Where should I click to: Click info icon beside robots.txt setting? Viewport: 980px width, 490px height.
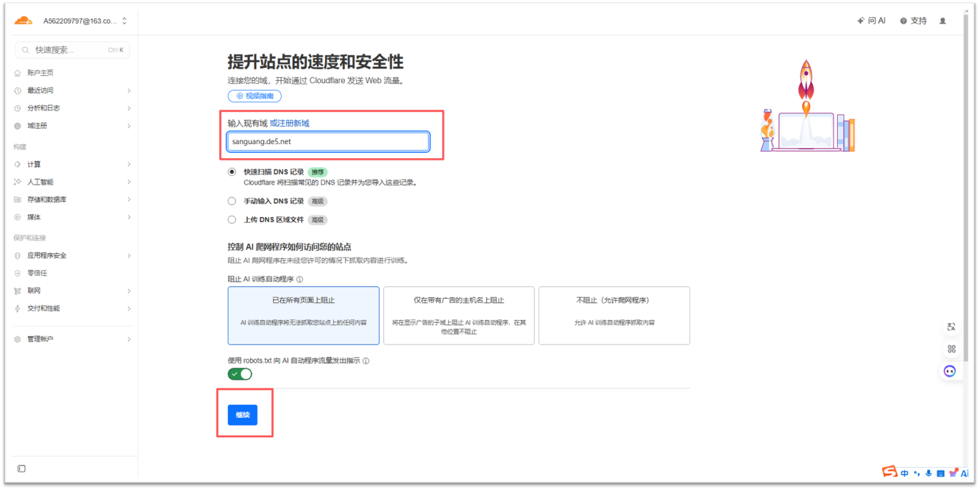[x=366, y=361]
